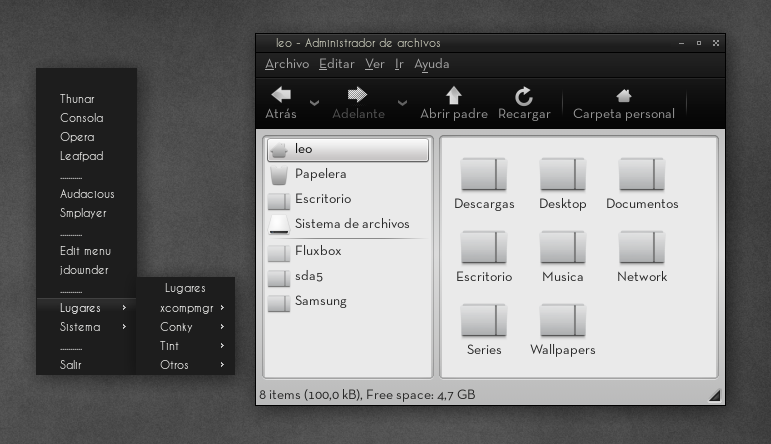This screenshot has width=771, height=444.
Task: Select the Escritorio folder icon in the main pane
Action: (484, 247)
